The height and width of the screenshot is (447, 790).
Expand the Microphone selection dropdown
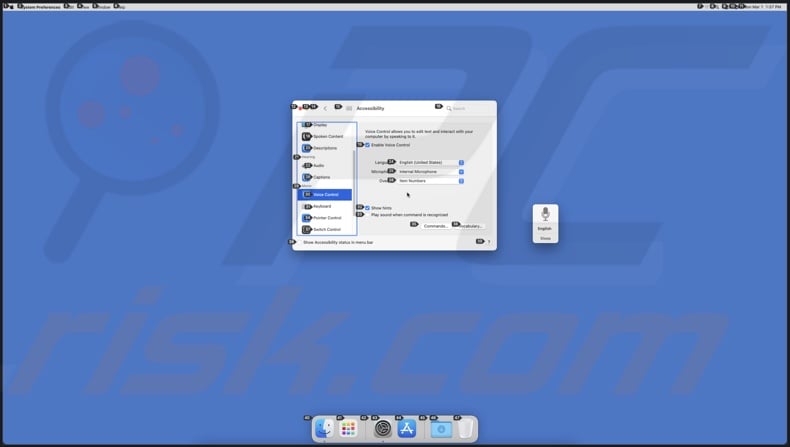430,171
